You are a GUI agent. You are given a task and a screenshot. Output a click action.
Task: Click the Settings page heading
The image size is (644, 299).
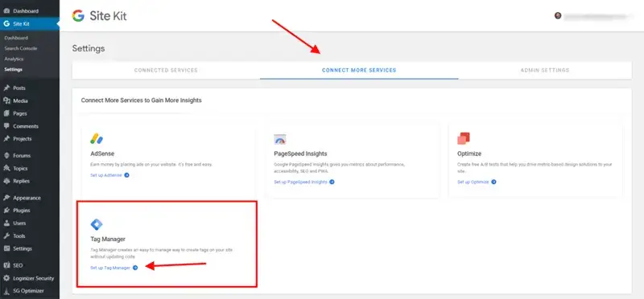coord(89,48)
